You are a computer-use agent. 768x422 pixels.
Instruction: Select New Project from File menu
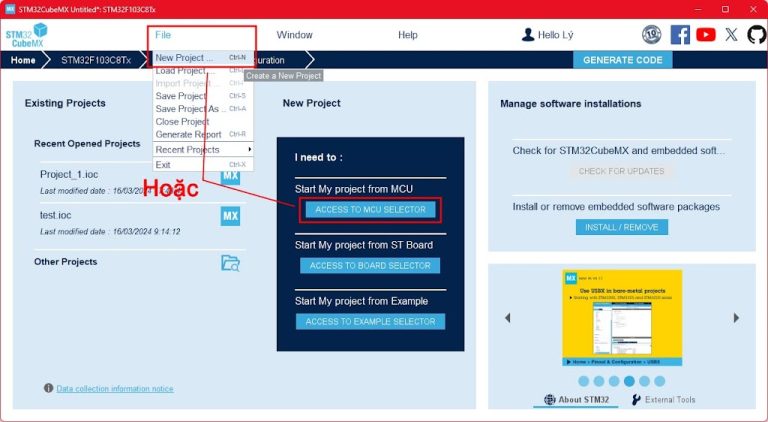point(203,57)
